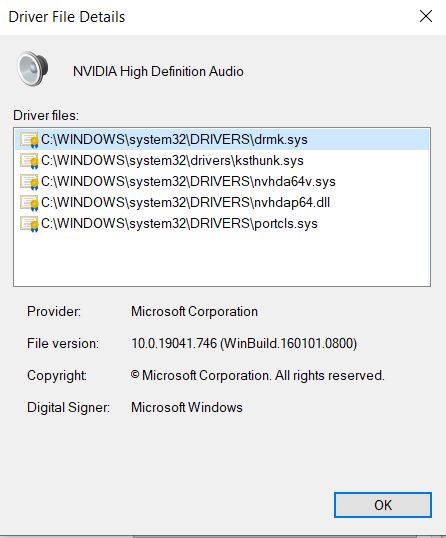Click the copyright notice text
446x538 pixels.
(x=257, y=375)
